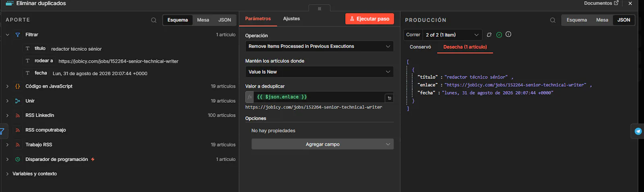Click the Valor a deduplicar expression field
644x192 pixels.
tap(320, 97)
